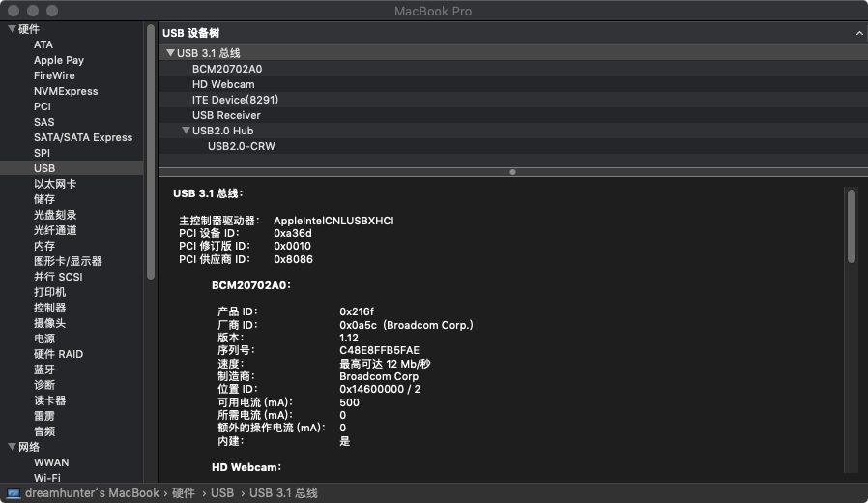Open 蓝牙 section

tap(44, 370)
